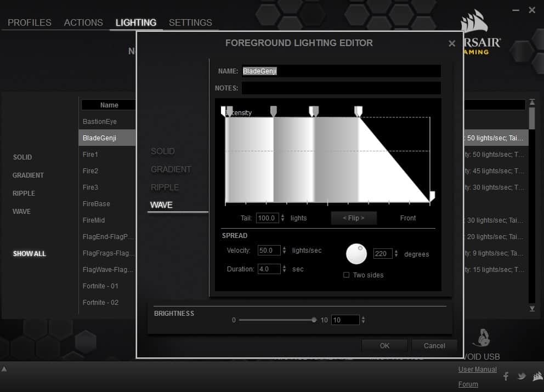The width and height of the screenshot is (544, 392).
Task: Open the SETTINGS tab
Action: tap(190, 22)
